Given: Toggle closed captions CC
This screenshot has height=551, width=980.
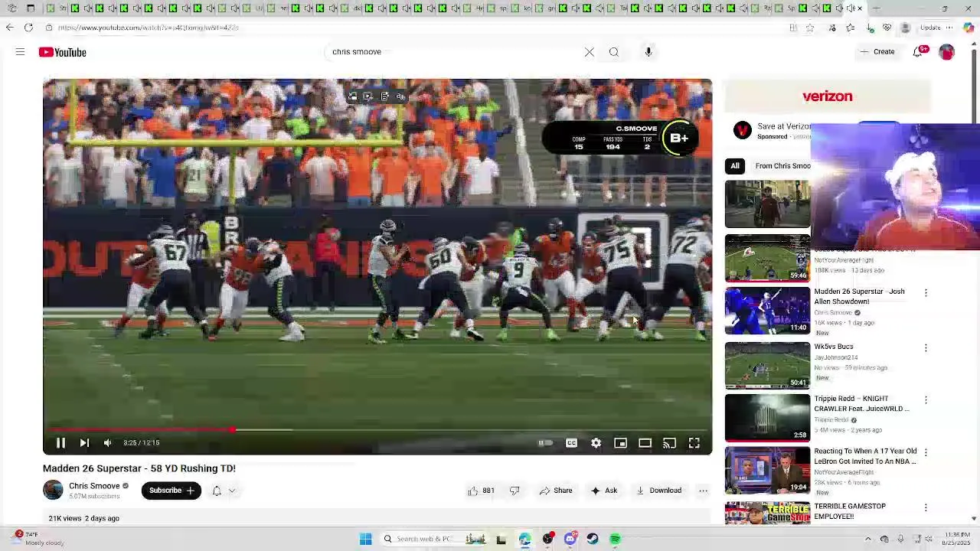Looking at the screenshot, I should pyautogui.click(x=571, y=442).
